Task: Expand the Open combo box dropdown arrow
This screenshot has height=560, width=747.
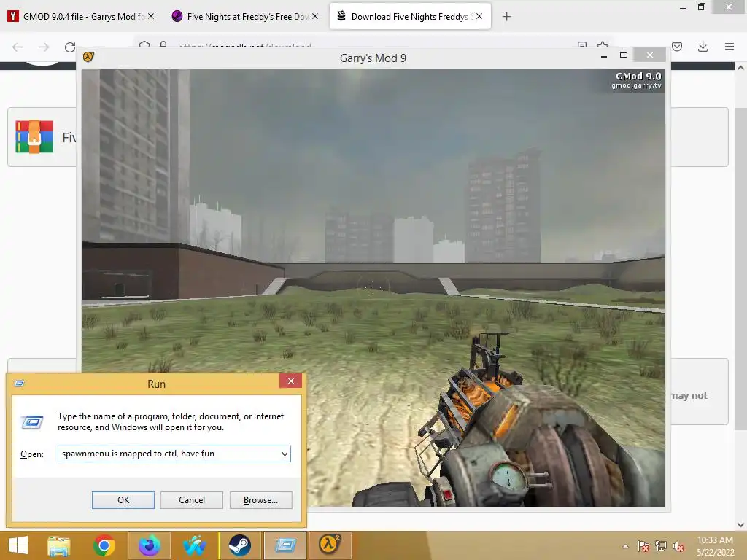Action: click(x=285, y=454)
